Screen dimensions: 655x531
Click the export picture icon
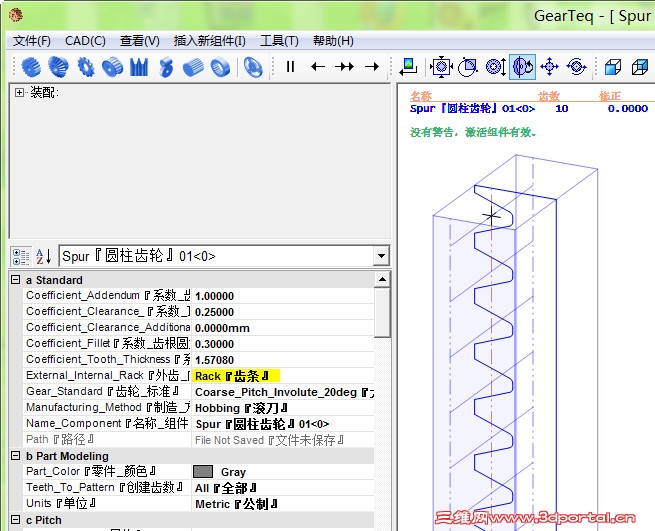coord(408,67)
